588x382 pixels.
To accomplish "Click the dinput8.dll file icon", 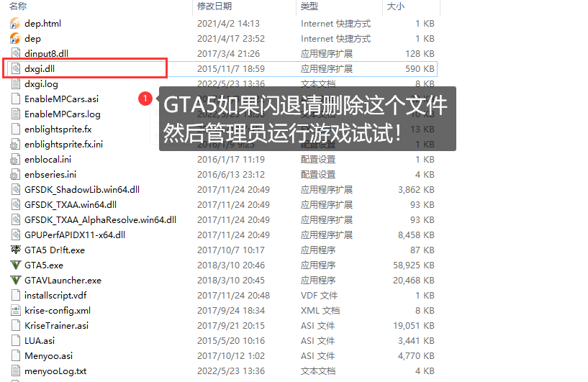I will tap(15, 54).
